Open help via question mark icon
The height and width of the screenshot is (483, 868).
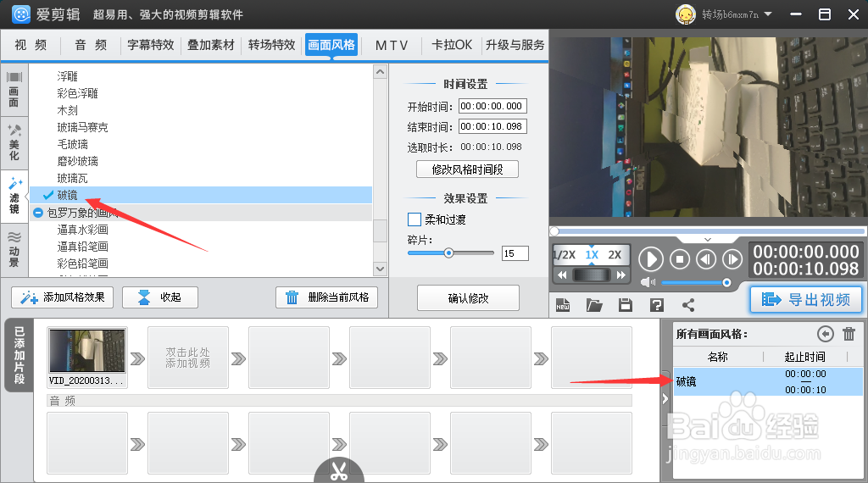[x=657, y=305]
